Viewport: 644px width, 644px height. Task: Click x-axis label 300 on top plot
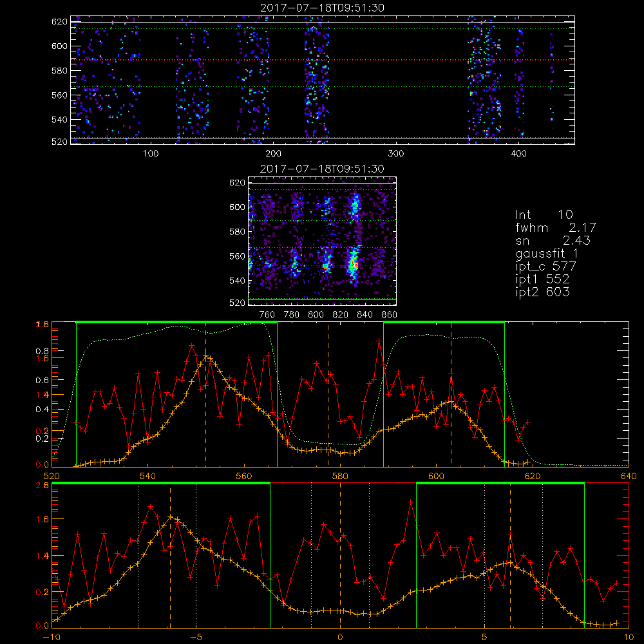[x=396, y=154]
